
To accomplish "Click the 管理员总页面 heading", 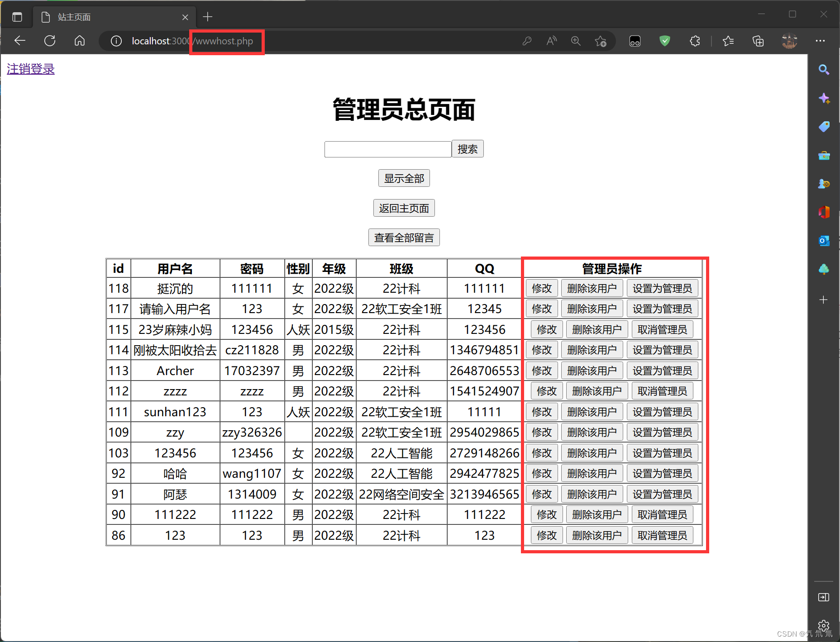I will click(x=404, y=109).
